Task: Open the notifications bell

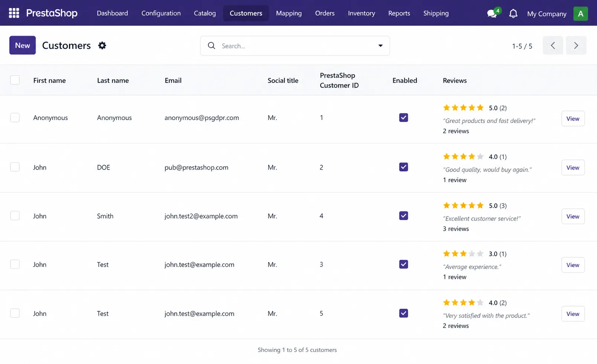Action: 513,13
